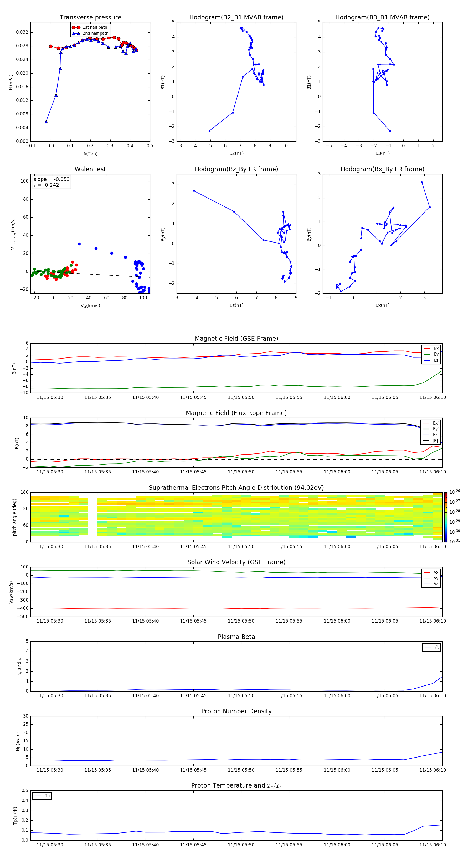Click the 'Magnetic Field (Flux Rope Frame)' title
Image resolution: width=473 pixels, height=868 pixels.
pos(236,413)
